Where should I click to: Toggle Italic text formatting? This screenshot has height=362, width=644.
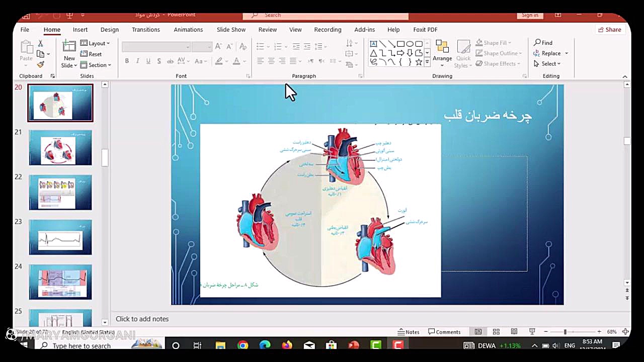point(137,61)
